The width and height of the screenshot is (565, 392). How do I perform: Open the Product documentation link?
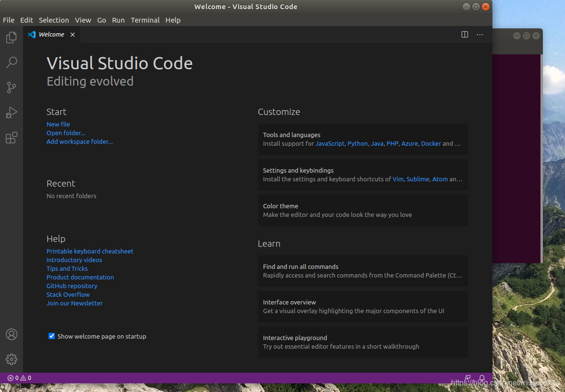point(80,277)
